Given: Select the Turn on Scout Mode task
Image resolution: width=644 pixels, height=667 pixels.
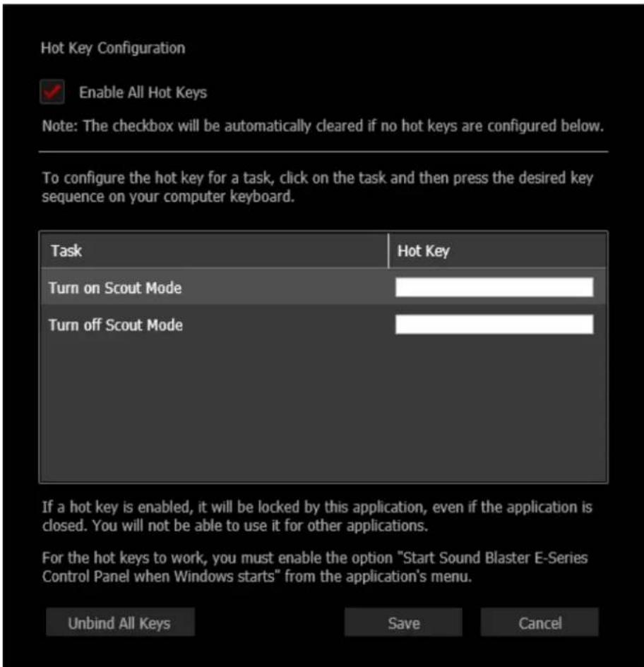Looking at the screenshot, I should (x=115, y=288).
